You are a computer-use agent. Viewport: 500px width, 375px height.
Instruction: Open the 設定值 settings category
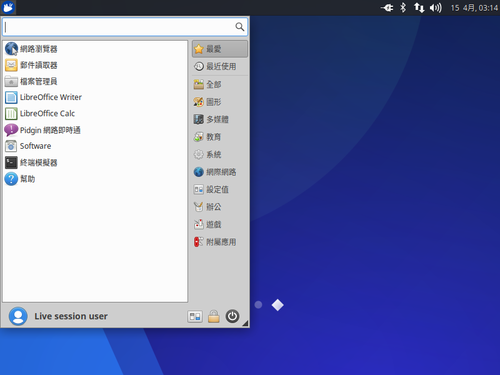tap(220, 189)
